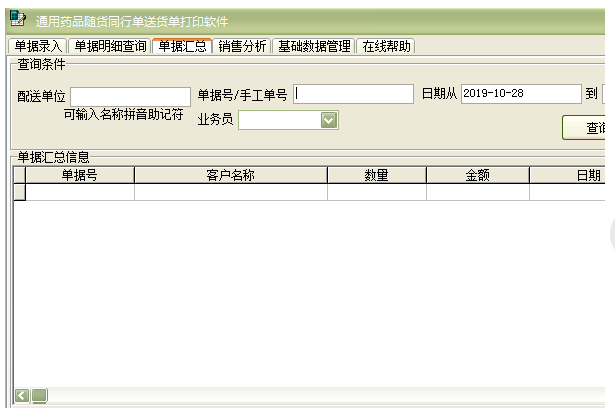Click the 金额 column header
615x415 pixels.
478,175
